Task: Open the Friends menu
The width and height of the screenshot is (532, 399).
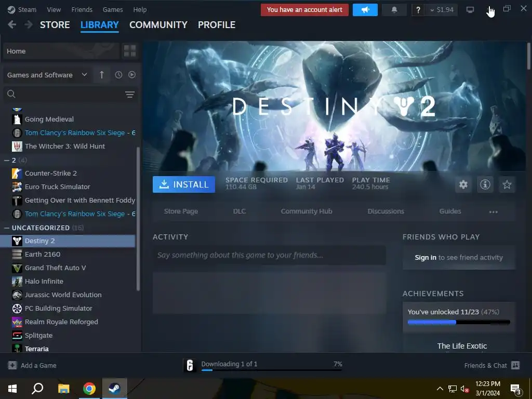Action: [82, 9]
